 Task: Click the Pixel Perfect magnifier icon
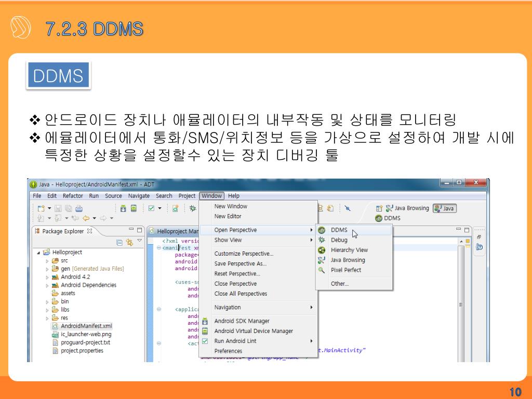point(321,270)
